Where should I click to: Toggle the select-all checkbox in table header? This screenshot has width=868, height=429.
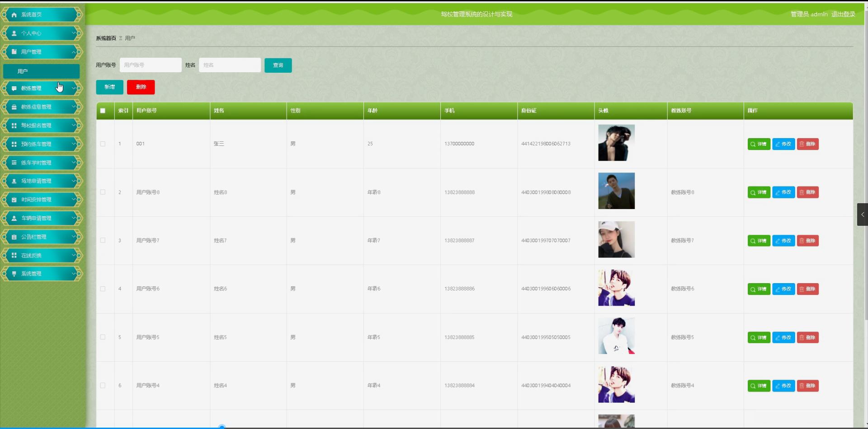click(103, 111)
